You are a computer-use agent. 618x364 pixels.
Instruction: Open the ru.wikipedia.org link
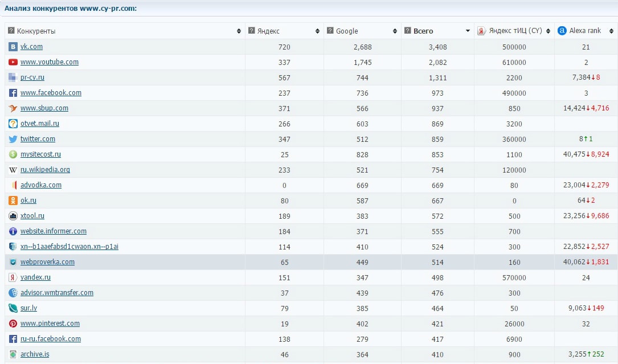(x=45, y=170)
